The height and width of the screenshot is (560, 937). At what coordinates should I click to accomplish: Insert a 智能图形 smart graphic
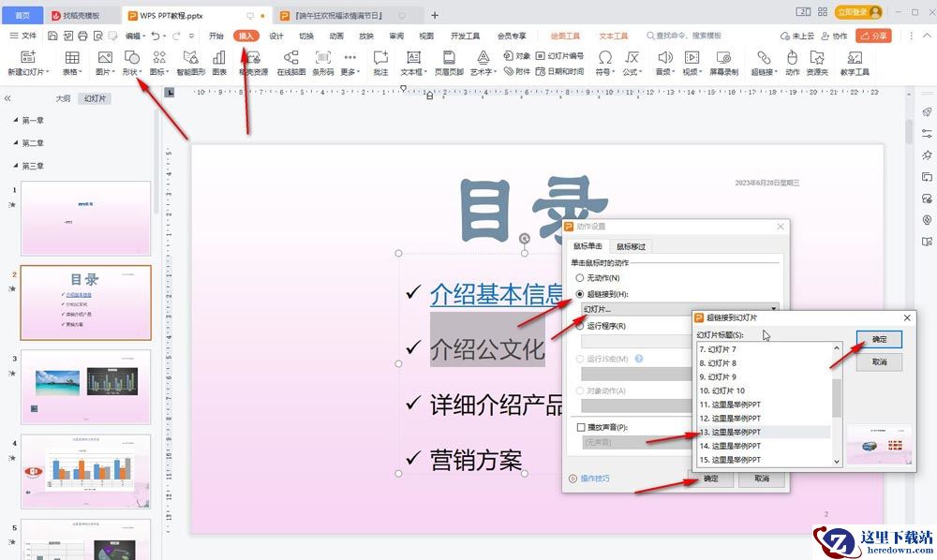[x=190, y=63]
